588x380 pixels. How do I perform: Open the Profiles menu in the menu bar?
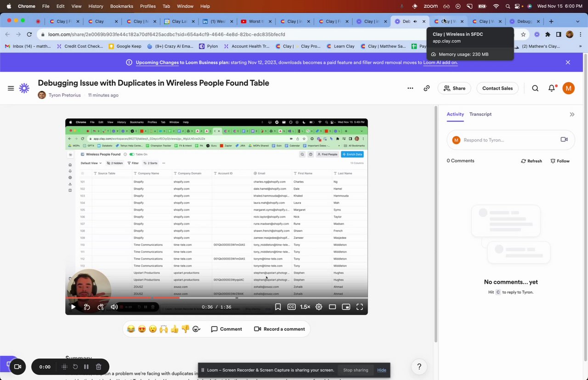tap(148, 6)
